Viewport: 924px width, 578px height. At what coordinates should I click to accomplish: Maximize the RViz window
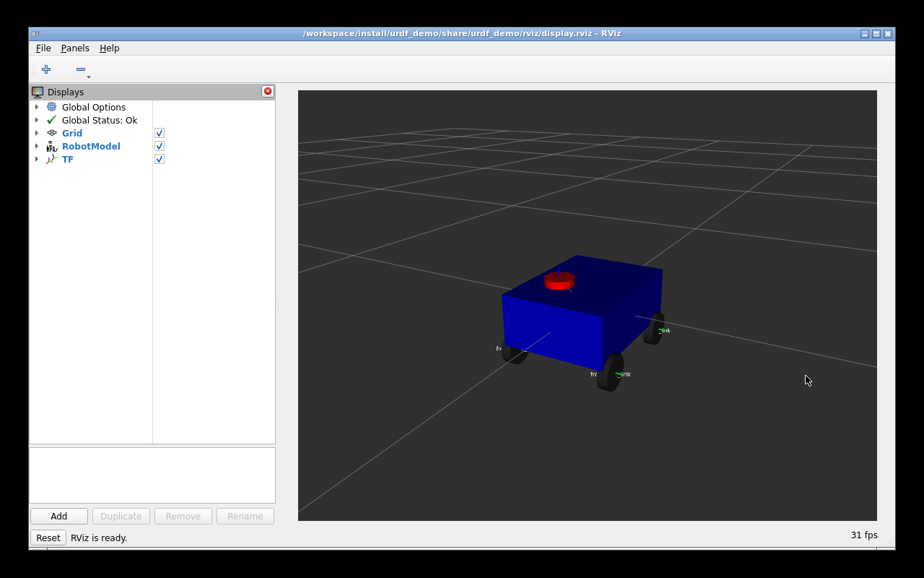(x=876, y=34)
